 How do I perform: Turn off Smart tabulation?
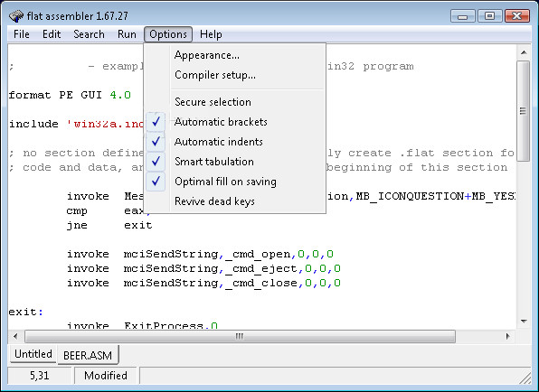click(x=235, y=162)
